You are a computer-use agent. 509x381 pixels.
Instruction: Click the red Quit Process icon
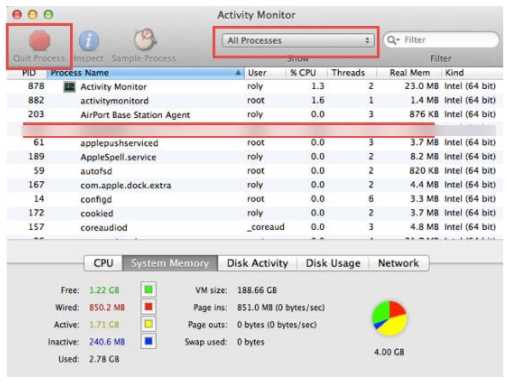(x=39, y=40)
